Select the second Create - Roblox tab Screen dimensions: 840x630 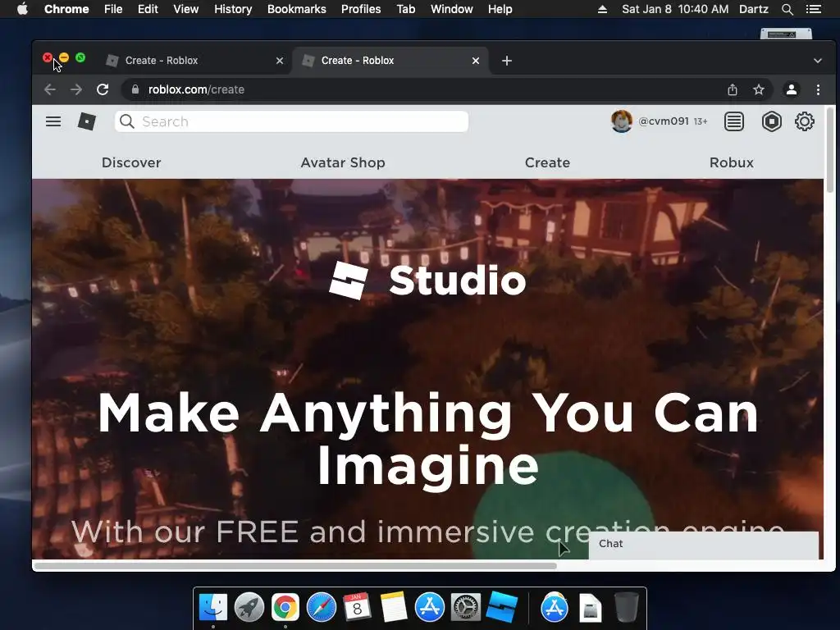tap(390, 61)
